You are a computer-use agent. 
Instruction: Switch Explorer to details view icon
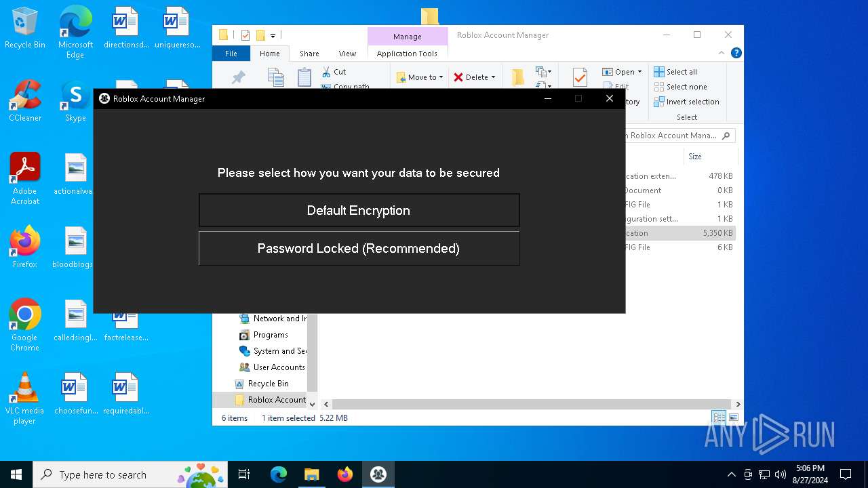[x=719, y=418]
